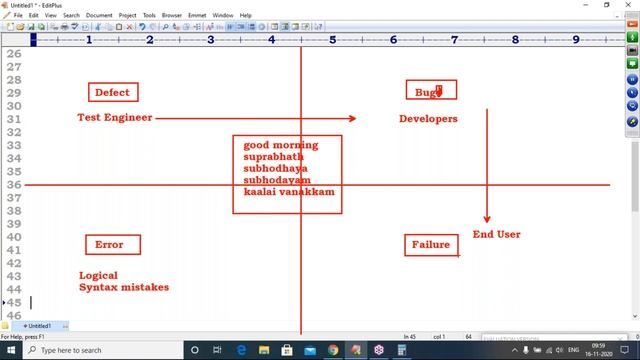Click the Print printer toolbar icon
Image resolution: width=640 pixels, height=360 pixels.
coord(64,27)
